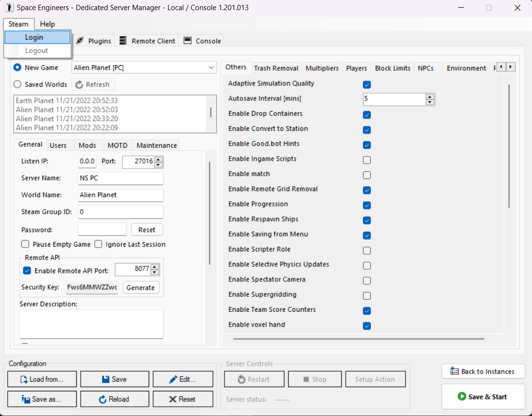Click the application icon in title bar
The width and height of the screenshot is (532, 416).
pos(9,7)
